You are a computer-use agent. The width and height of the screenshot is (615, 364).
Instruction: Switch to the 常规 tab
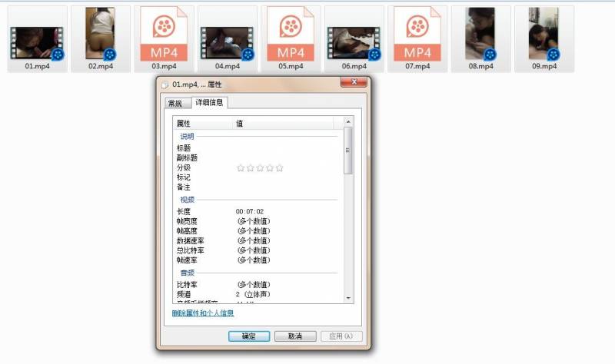[x=175, y=103]
